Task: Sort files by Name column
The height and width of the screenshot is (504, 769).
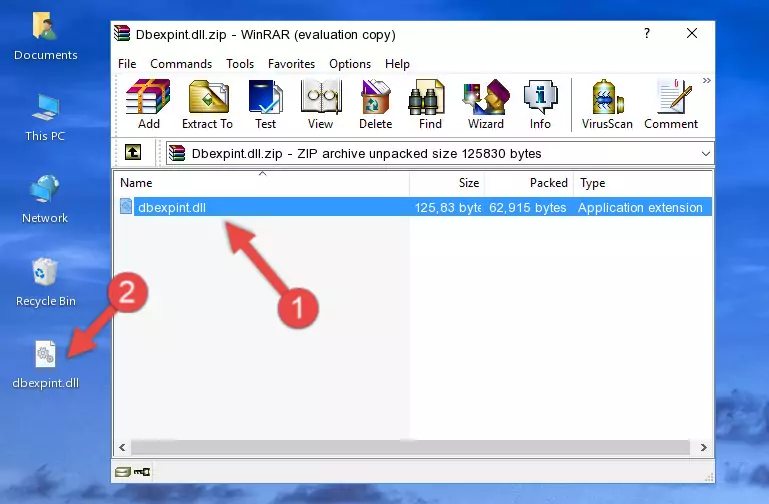Action: click(262, 183)
